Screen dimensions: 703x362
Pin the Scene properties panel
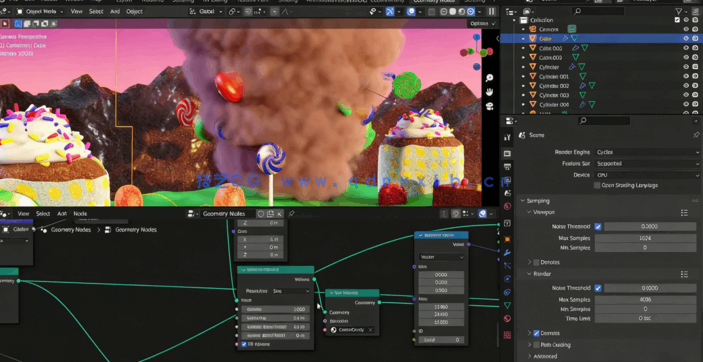[696, 135]
